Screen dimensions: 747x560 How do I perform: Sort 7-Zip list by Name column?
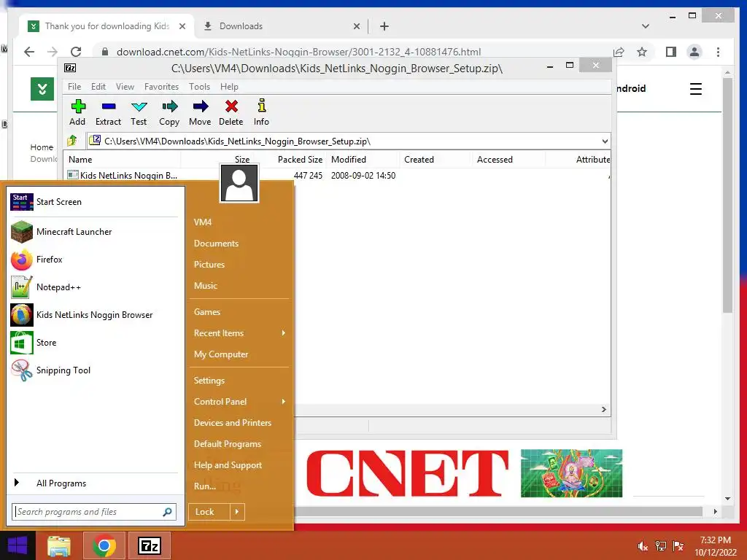point(122,160)
